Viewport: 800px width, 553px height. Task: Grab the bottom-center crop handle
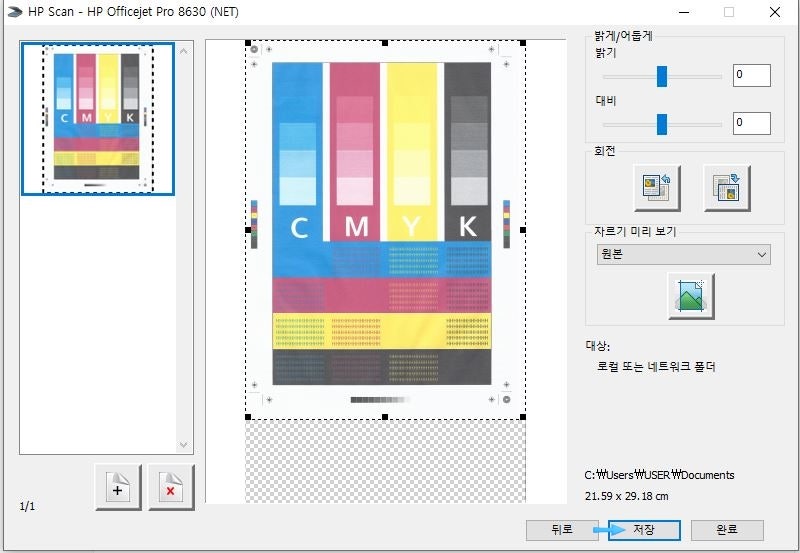point(385,417)
